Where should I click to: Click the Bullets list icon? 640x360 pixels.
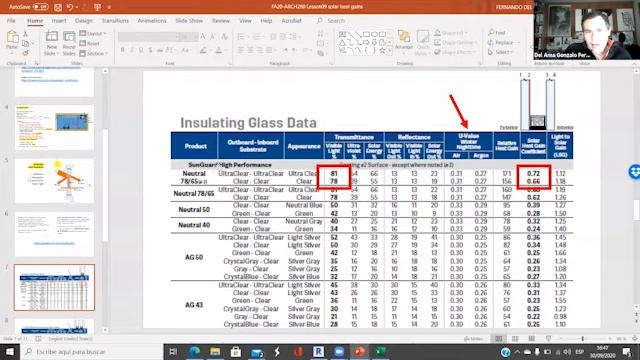[x=241, y=37]
